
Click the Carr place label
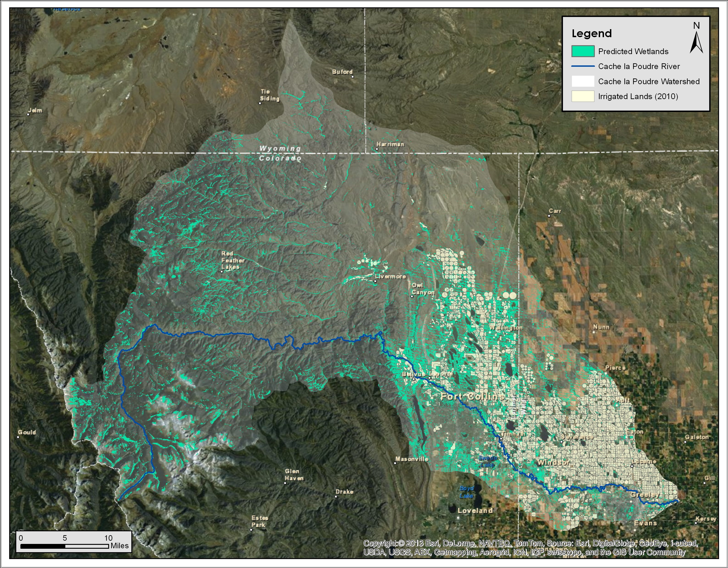[x=555, y=211]
